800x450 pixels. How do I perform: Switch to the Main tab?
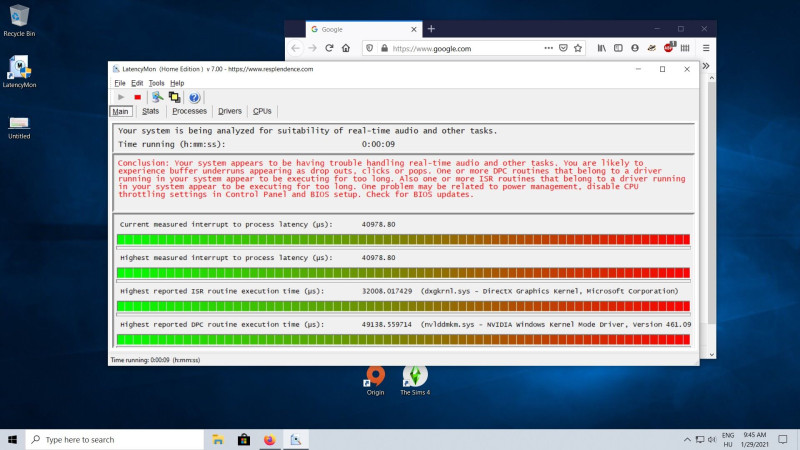[x=120, y=111]
